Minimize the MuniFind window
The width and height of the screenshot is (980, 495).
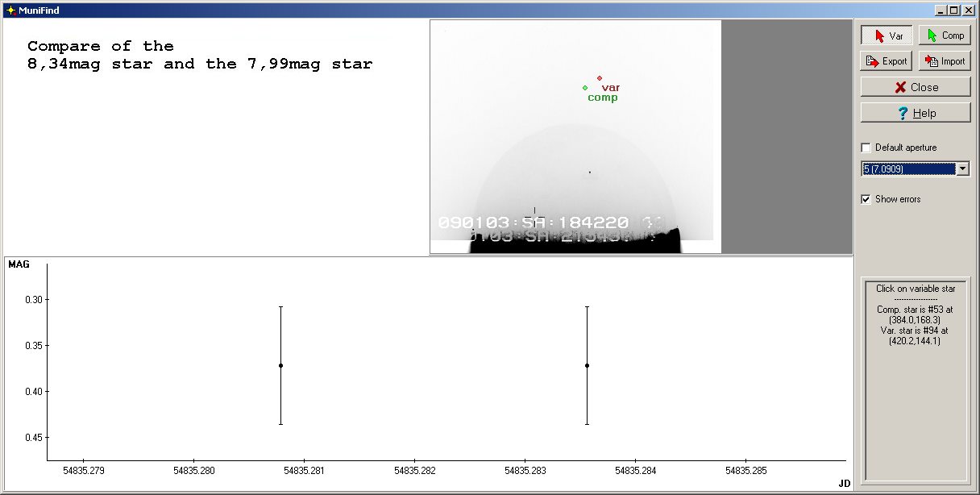pos(941,10)
